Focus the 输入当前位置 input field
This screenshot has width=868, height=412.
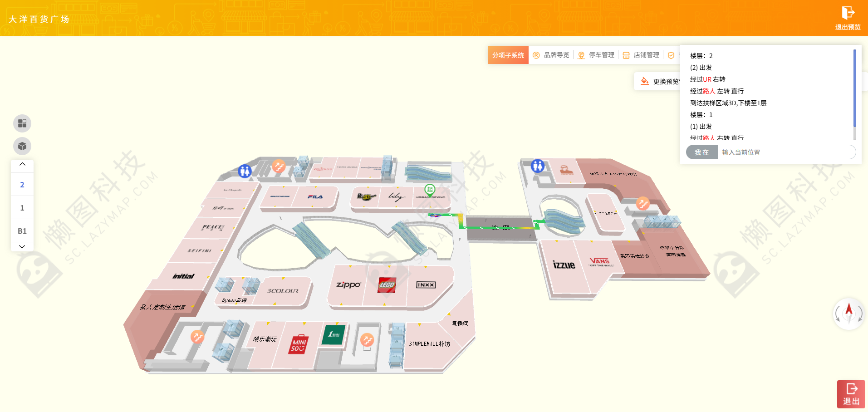point(786,152)
